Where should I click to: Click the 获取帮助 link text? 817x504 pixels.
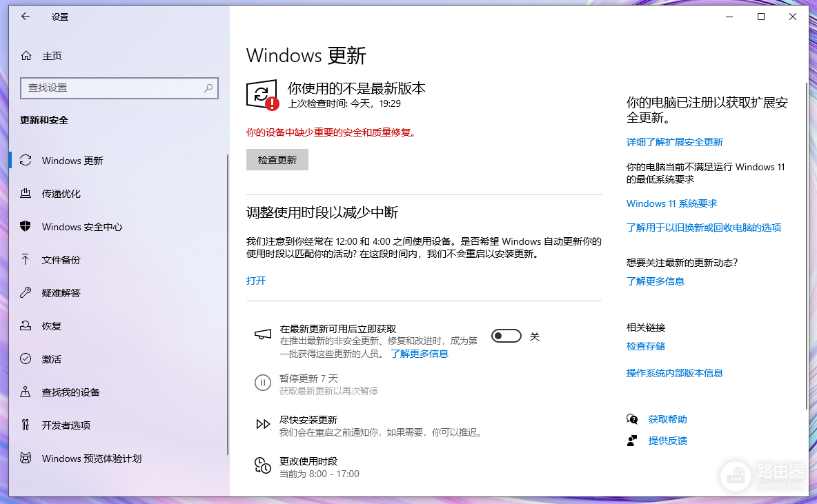667,419
